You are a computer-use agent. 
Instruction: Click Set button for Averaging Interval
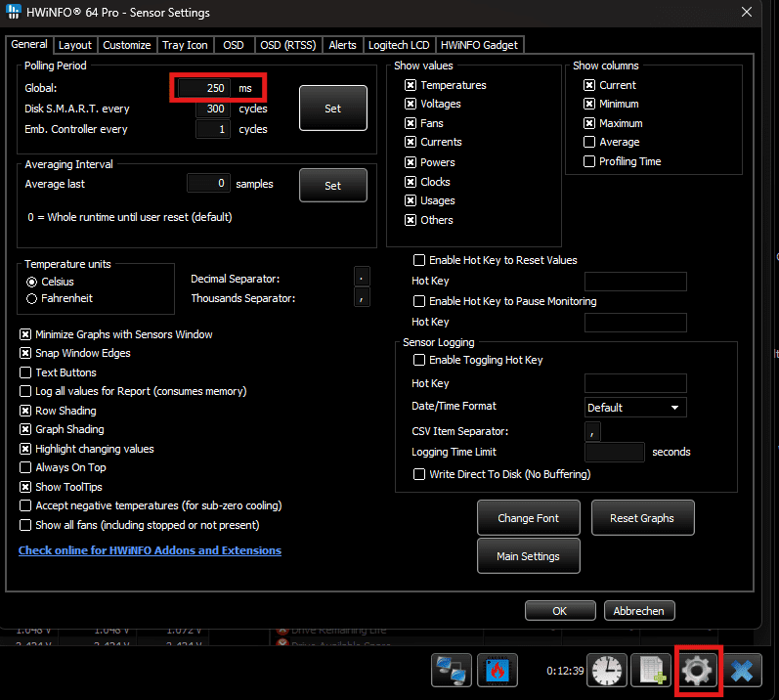(x=333, y=186)
